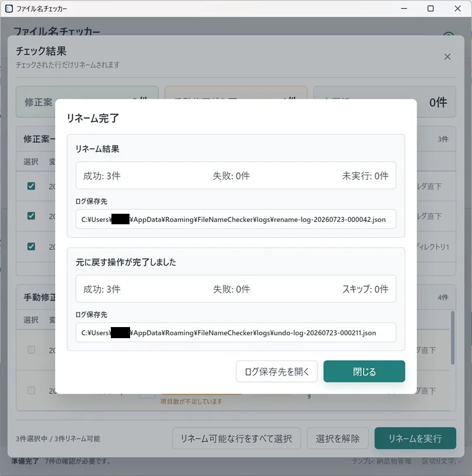Click 項目数が不足しています warning text
The image size is (472, 476).
pos(191,401)
